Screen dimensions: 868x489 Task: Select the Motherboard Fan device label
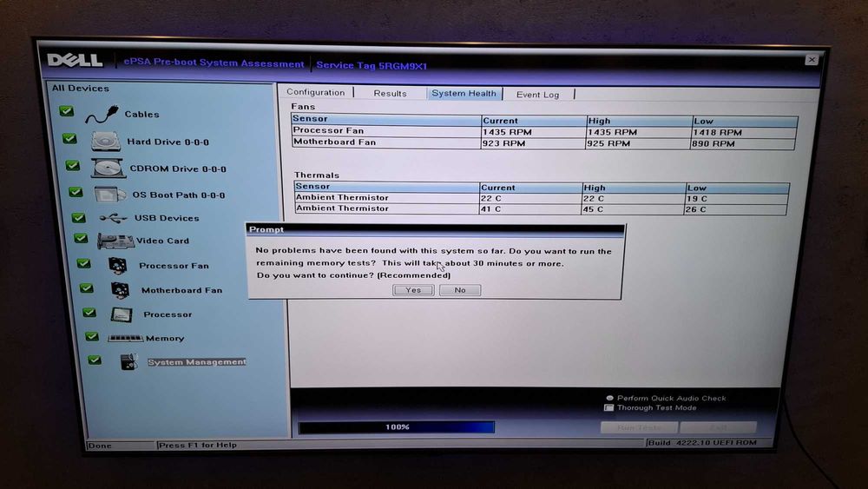tap(181, 290)
